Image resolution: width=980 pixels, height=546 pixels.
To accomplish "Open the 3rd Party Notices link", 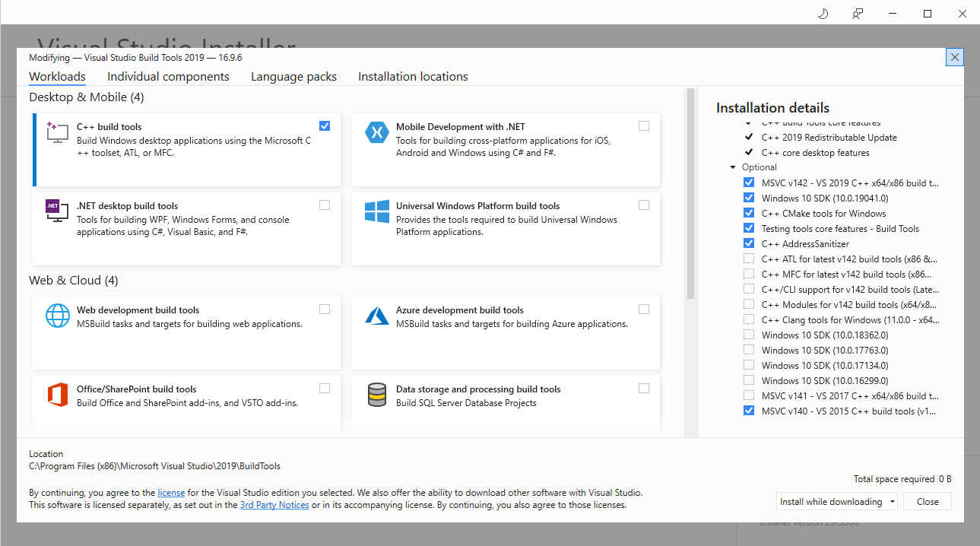I will 274,505.
